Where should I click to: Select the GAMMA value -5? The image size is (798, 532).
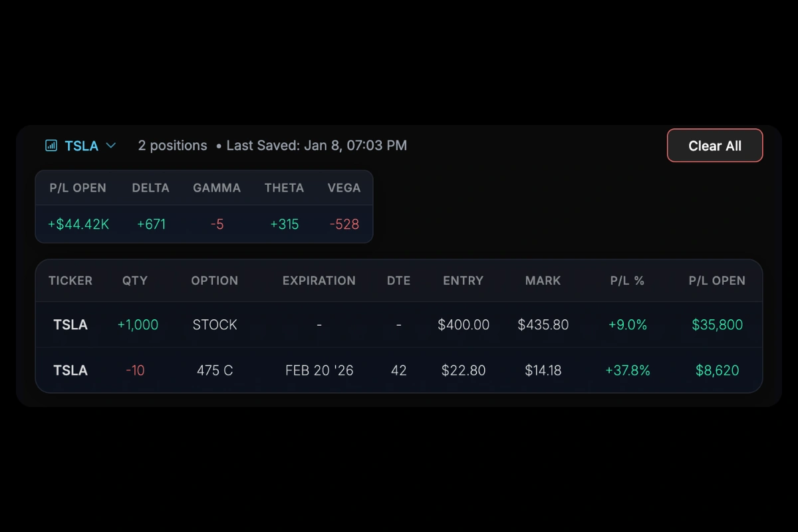click(x=217, y=224)
